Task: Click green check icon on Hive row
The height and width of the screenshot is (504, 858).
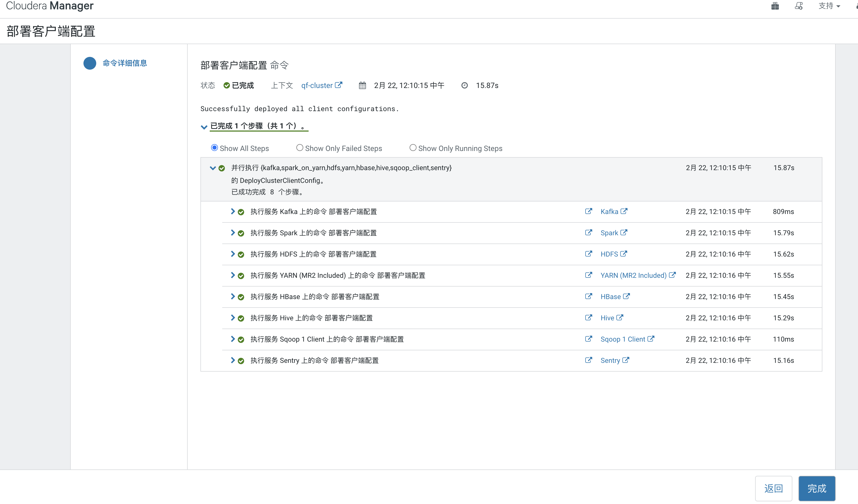Action: click(241, 318)
